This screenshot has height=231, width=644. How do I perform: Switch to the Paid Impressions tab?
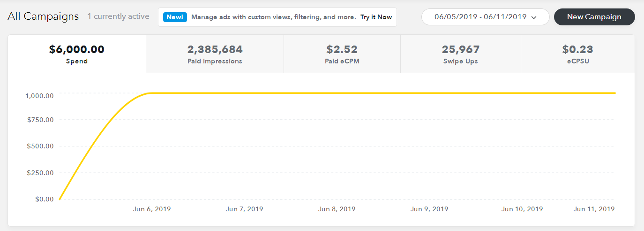215,54
